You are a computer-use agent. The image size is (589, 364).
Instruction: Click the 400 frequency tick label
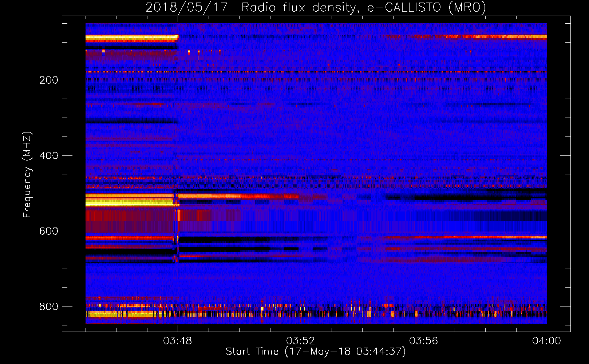pyautogui.click(x=49, y=156)
